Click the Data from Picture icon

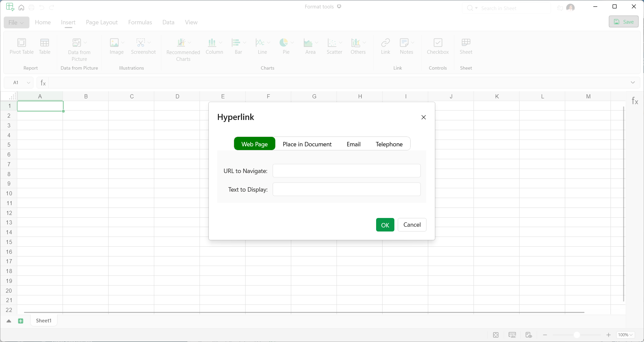pos(77,43)
